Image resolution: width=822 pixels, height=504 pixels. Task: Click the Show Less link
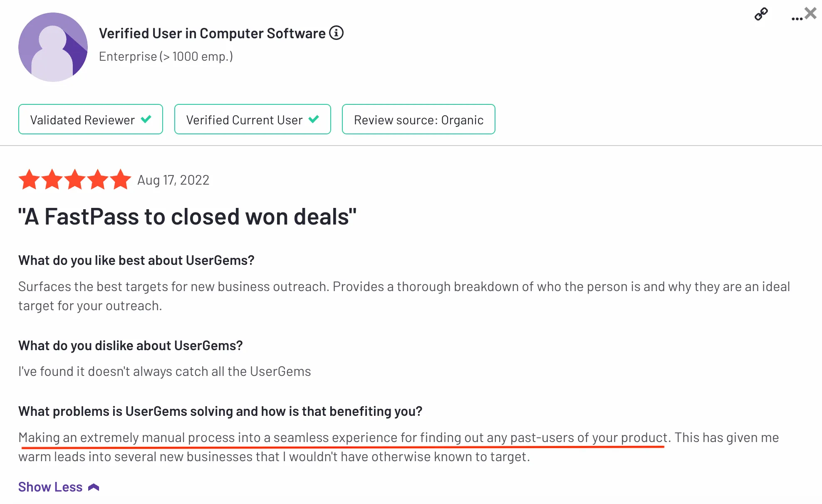[x=50, y=487]
